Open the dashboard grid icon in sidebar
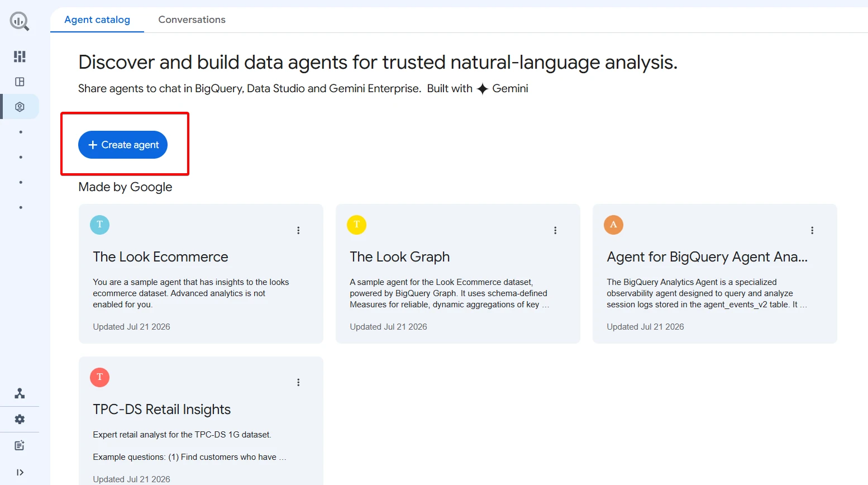 [x=20, y=56]
